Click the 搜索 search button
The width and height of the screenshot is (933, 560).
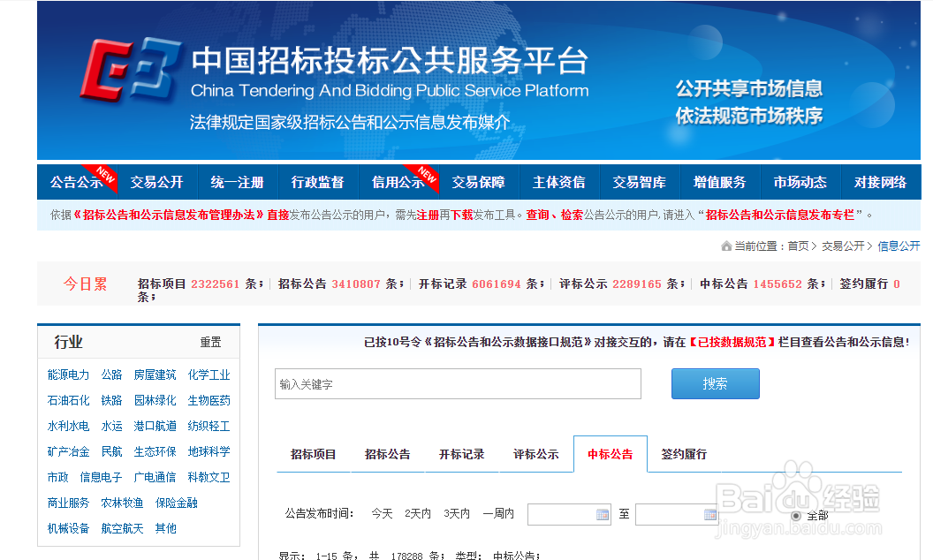coord(716,384)
